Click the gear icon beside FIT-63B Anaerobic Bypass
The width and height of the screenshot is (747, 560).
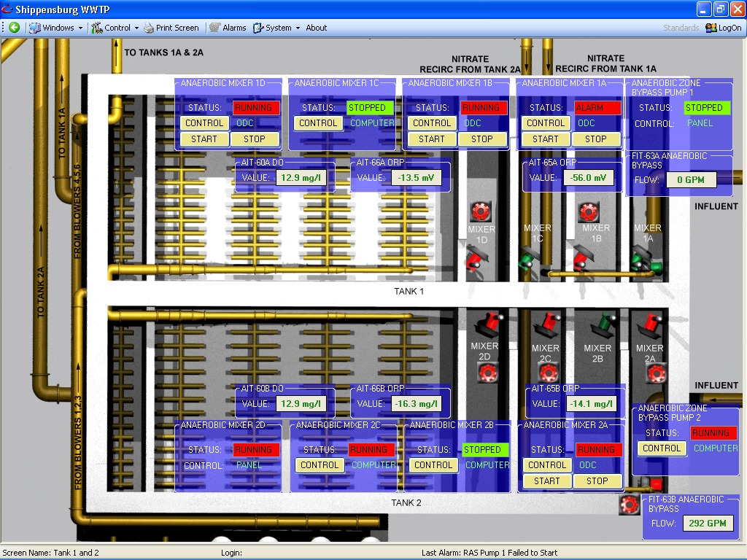click(628, 505)
